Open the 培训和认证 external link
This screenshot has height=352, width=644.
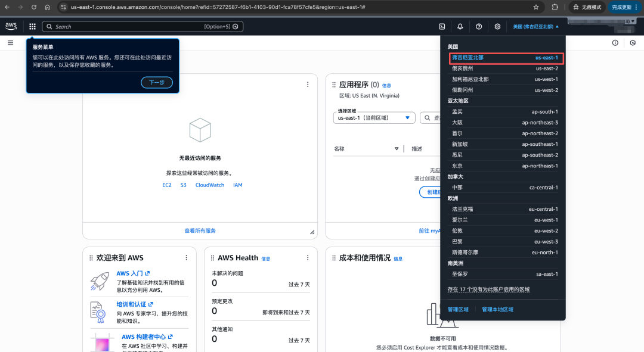[x=135, y=304]
